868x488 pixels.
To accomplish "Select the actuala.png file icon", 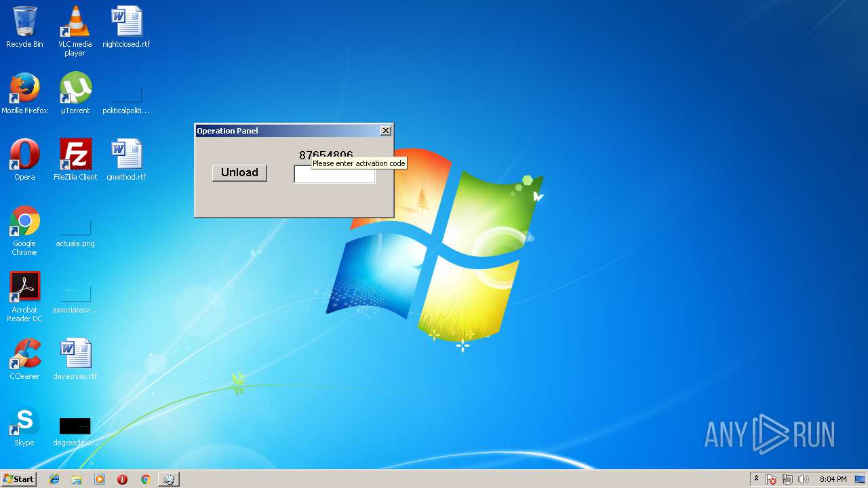I will 75,234.
